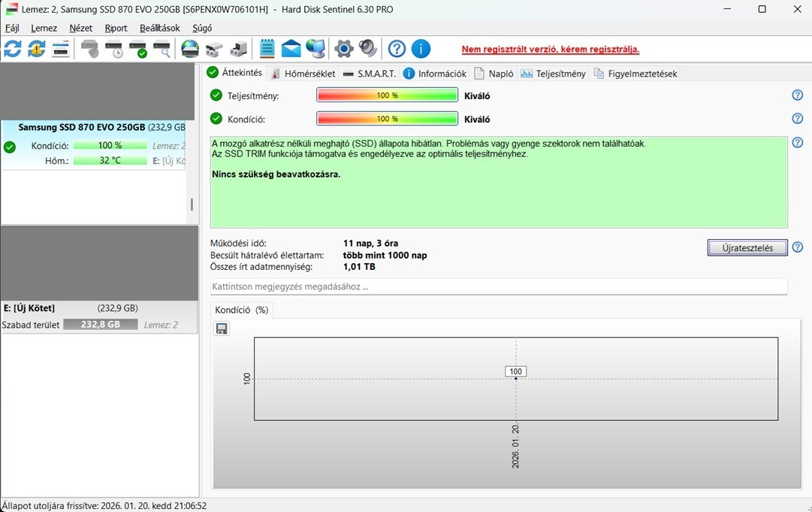The height and width of the screenshot is (512, 812).
Task: Switch to the Figyelmeztetések tab
Action: 635,74
